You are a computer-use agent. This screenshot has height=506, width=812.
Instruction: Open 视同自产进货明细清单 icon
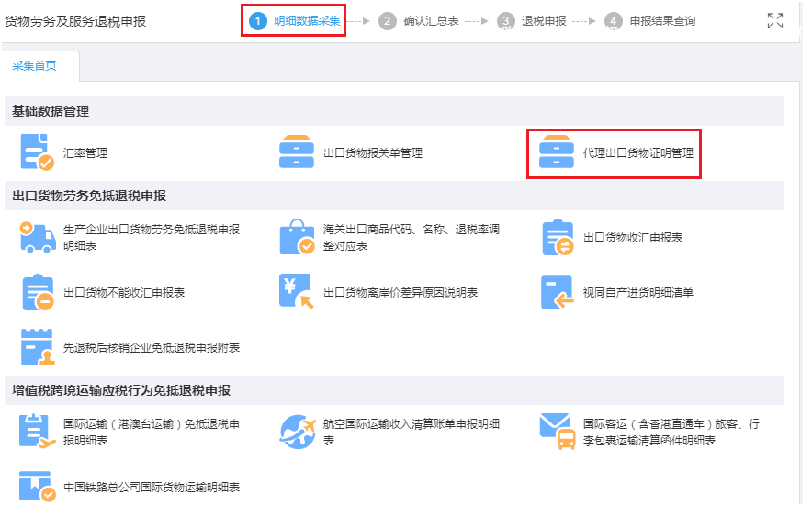tap(557, 292)
